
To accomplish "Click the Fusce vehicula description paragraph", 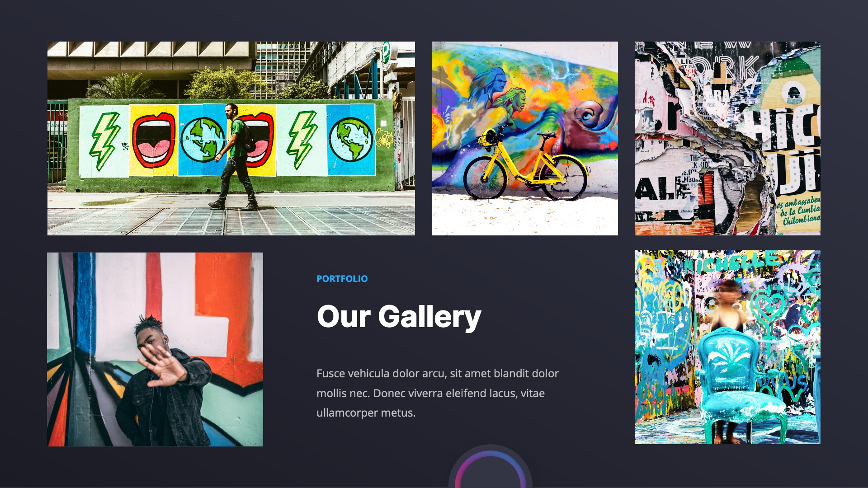I will pyautogui.click(x=438, y=393).
